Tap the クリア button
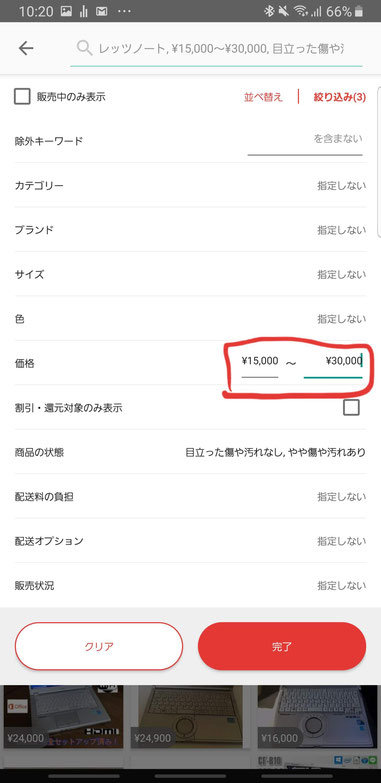This screenshot has width=381, height=783. pyautogui.click(x=99, y=646)
